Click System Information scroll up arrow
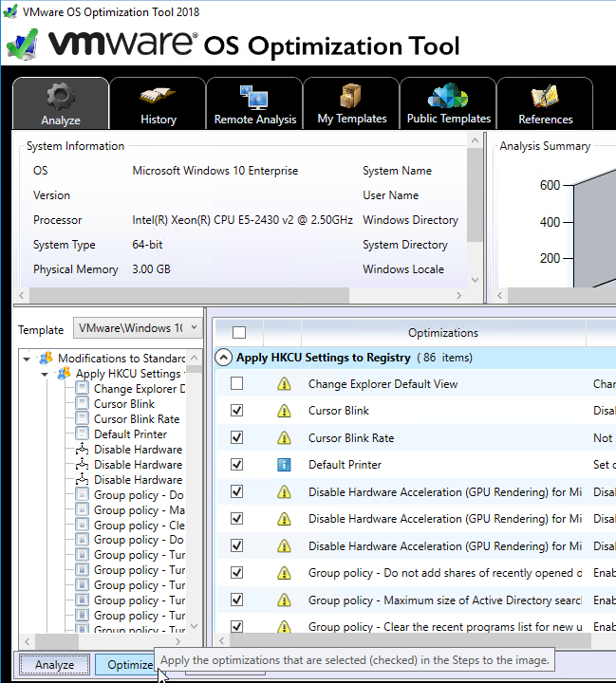The width and height of the screenshot is (616, 683). pos(475,140)
